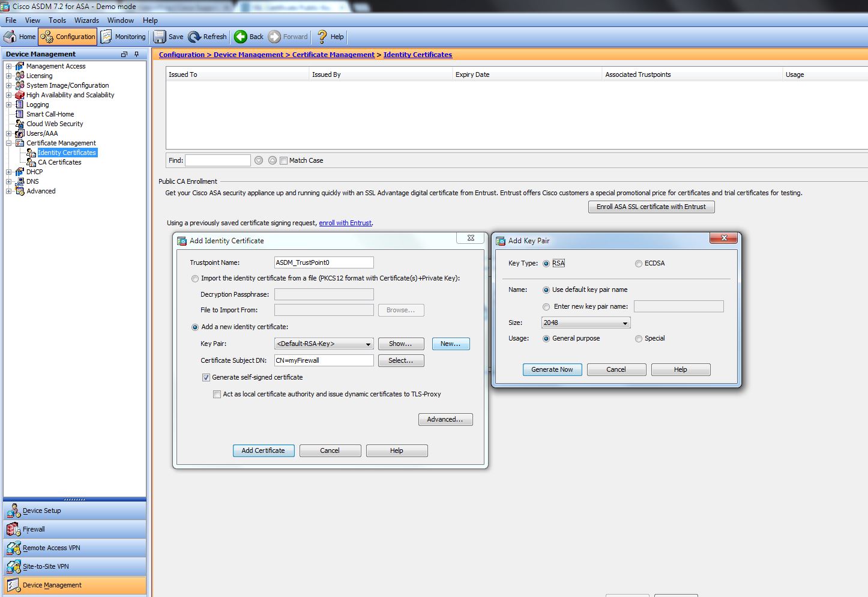Viewport: 868px width, 597px height.
Task: Open the Window menu
Action: (x=121, y=20)
